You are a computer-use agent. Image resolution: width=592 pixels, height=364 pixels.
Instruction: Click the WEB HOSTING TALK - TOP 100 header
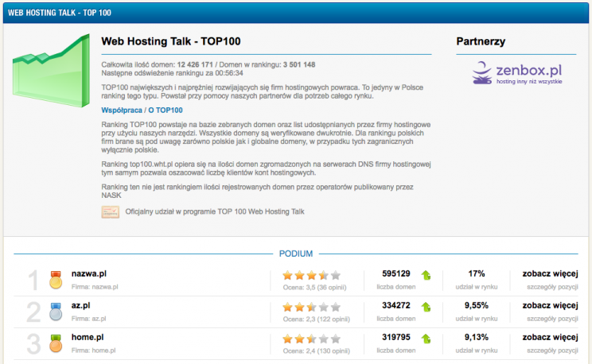[60, 13]
